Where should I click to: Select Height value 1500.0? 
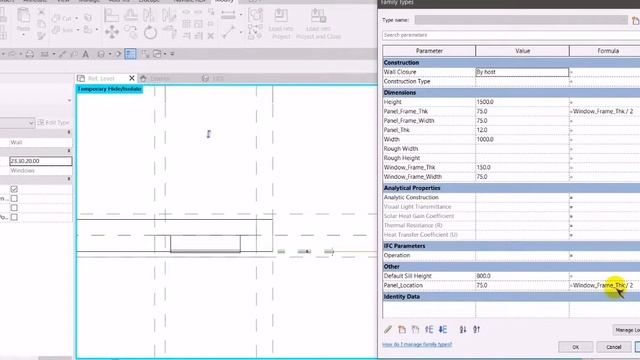pyautogui.click(x=522, y=102)
